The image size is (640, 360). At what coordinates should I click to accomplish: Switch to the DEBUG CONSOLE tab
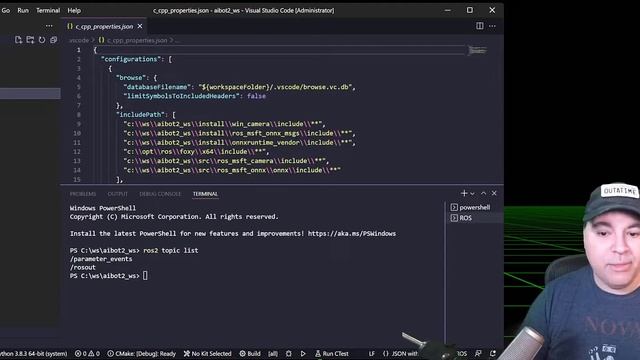160,194
